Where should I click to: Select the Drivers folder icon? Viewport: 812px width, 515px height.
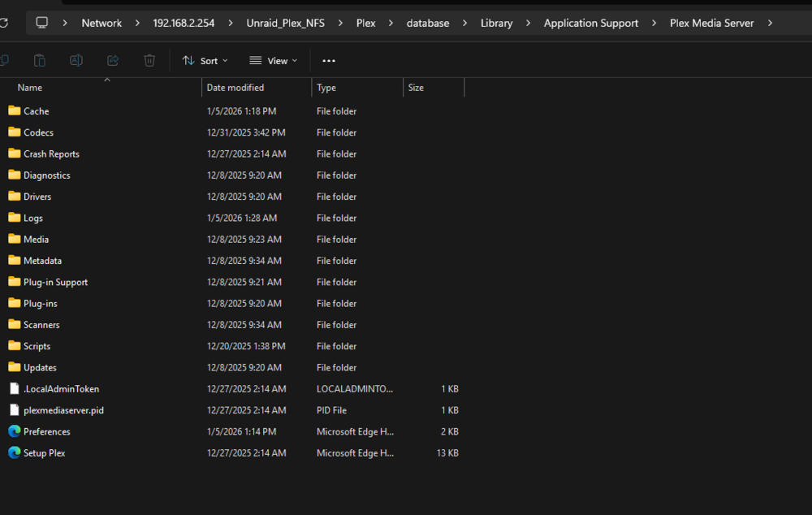tap(15, 197)
